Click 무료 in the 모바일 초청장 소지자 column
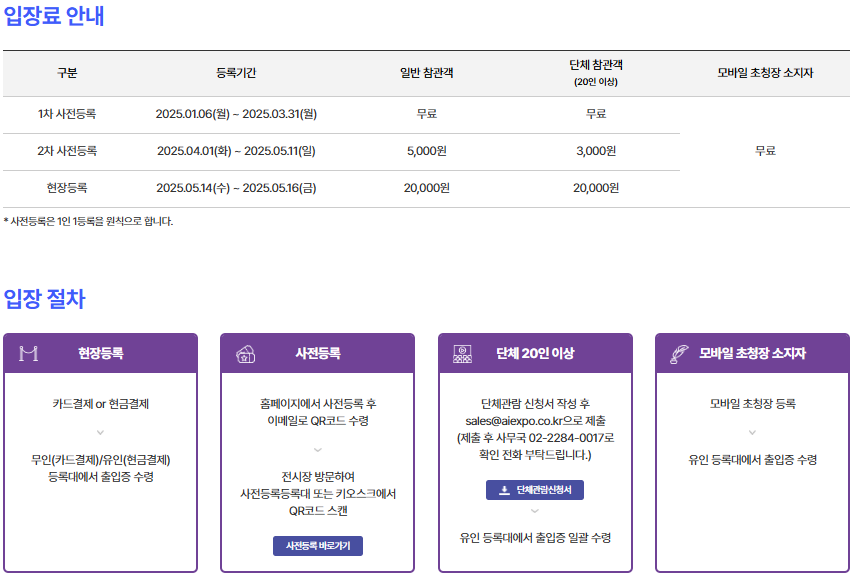The height and width of the screenshot is (576, 852). pyautogui.click(x=765, y=151)
